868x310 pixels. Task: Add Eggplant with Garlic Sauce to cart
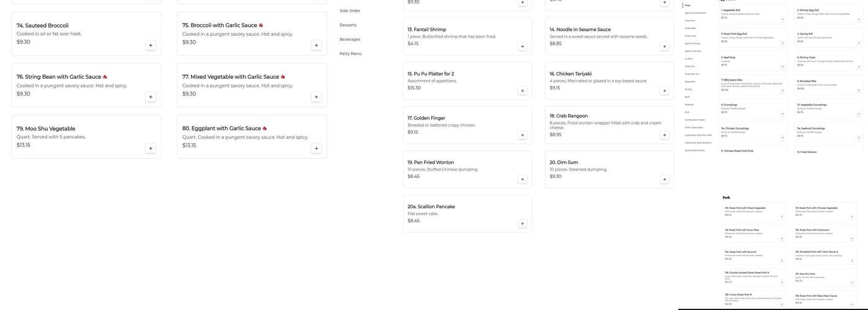pyautogui.click(x=316, y=149)
